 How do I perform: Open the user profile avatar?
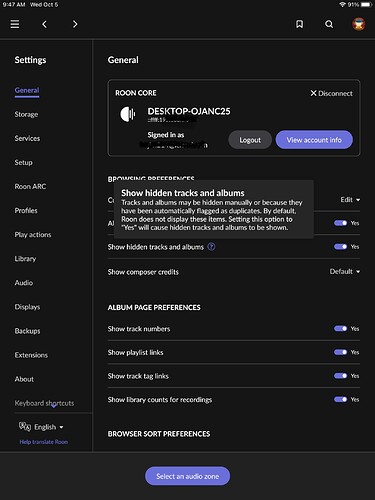pyautogui.click(x=359, y=24)
